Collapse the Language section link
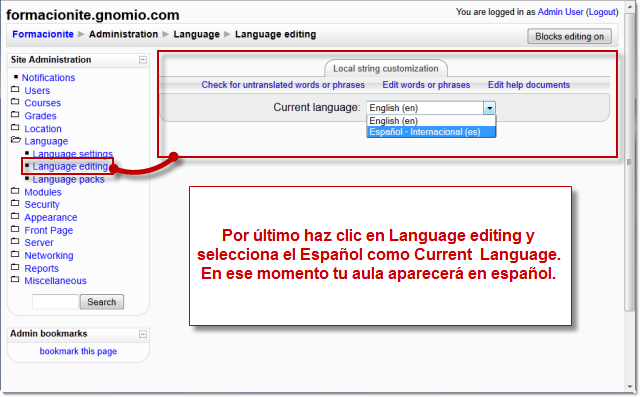640x397 pixels. click(x=46, y=141)
